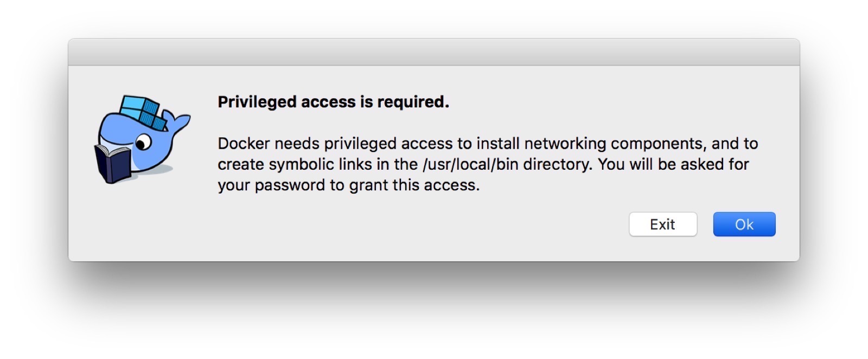Select the dialog title bar

pyautogui.click(x=434, y=50)
